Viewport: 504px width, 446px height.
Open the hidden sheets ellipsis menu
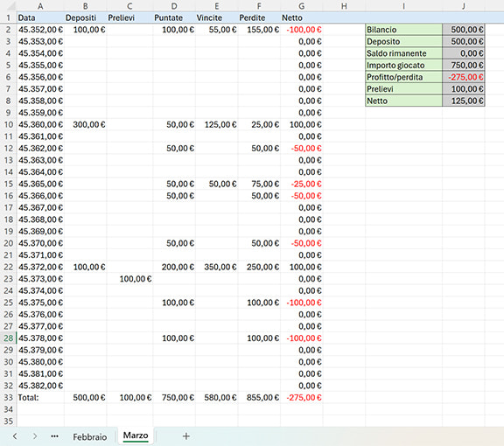[x=54, y=436]
